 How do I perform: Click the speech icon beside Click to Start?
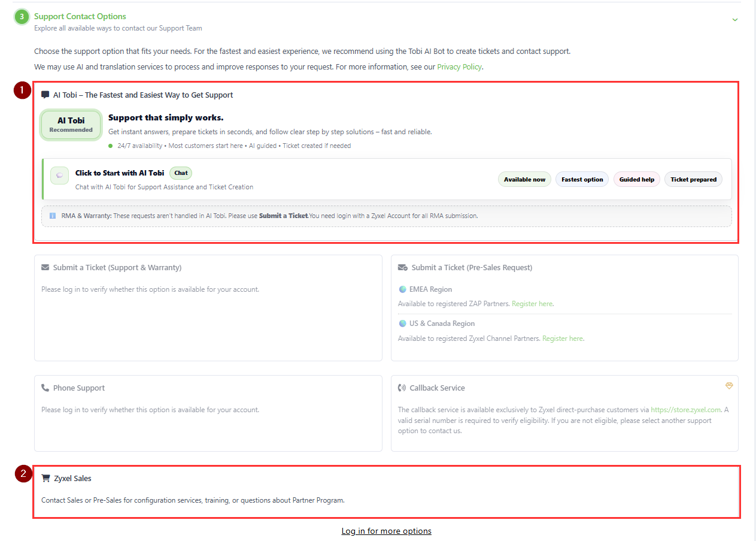(x=59, y=176)
